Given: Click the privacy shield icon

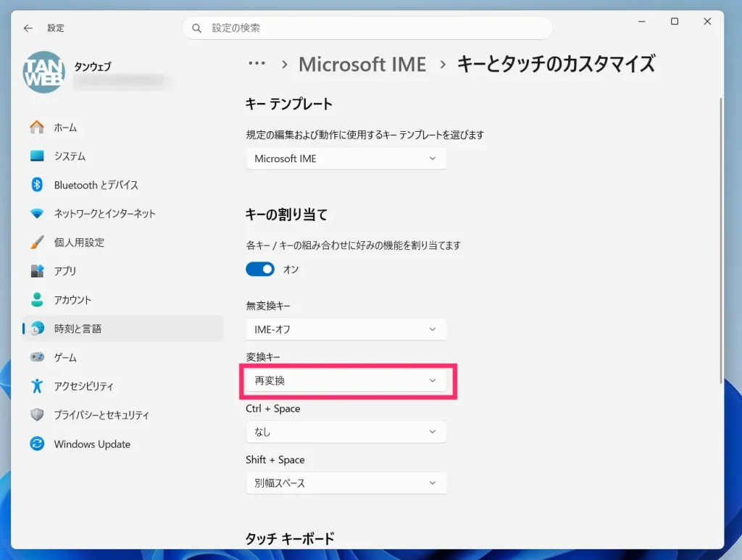Looking at the screenshot, I should [37, 415].
